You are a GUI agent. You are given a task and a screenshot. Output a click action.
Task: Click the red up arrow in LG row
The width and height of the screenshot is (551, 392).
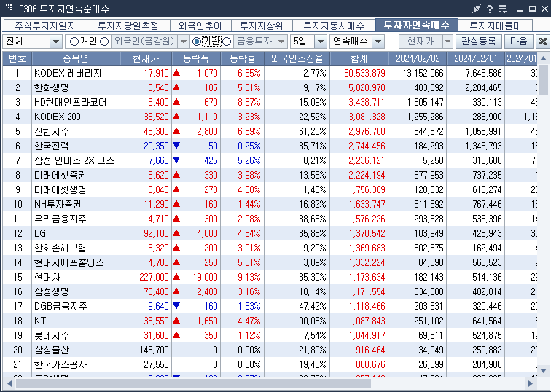point(176,233)
